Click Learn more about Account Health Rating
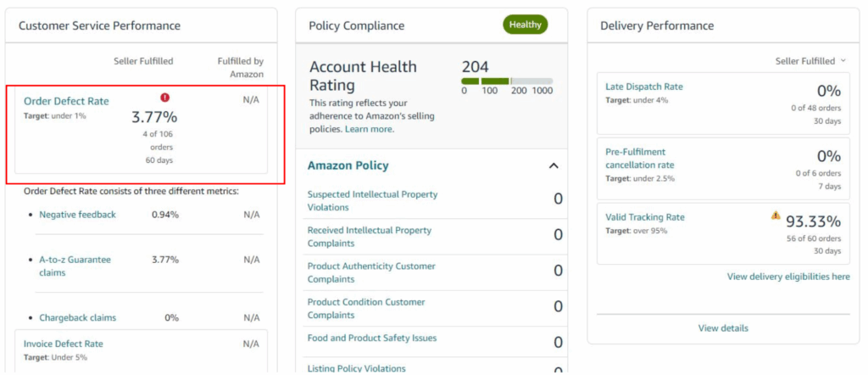 click(370, 129)
